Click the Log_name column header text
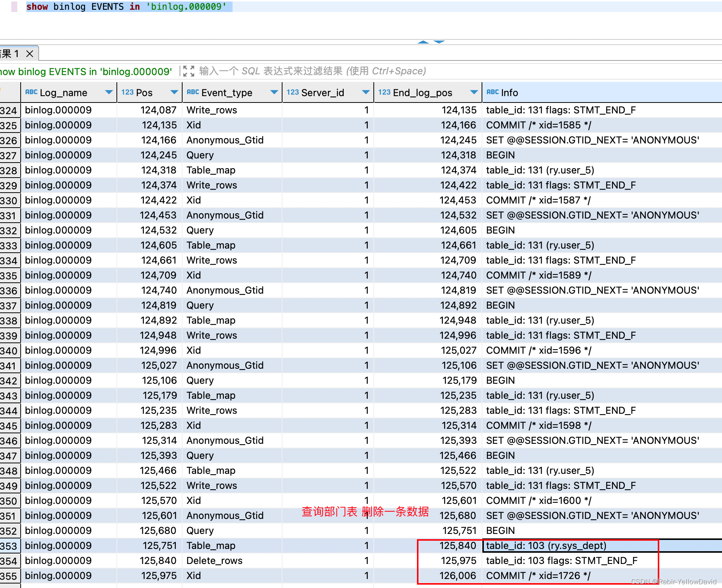The width and height of the screenshot is (722, 588). point(63,93)
